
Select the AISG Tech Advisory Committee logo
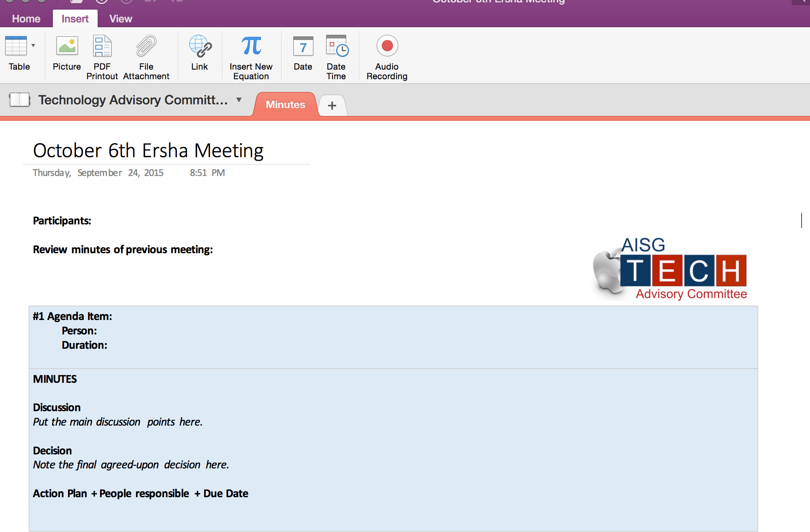pos(670,269)
